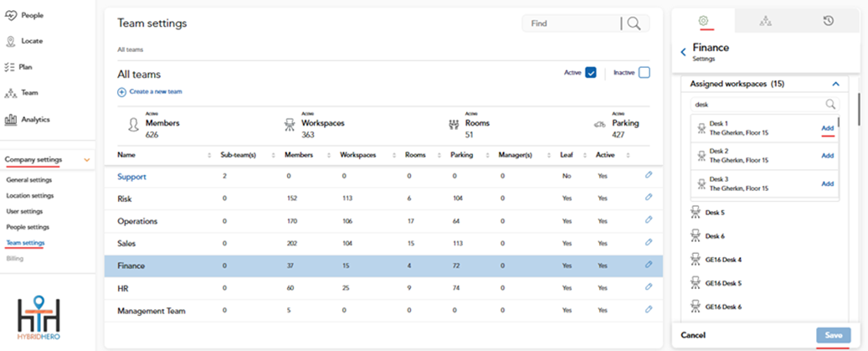Click the chair icon next to GE16 Desk 4

pyautogui.click(x=696, y=259)
